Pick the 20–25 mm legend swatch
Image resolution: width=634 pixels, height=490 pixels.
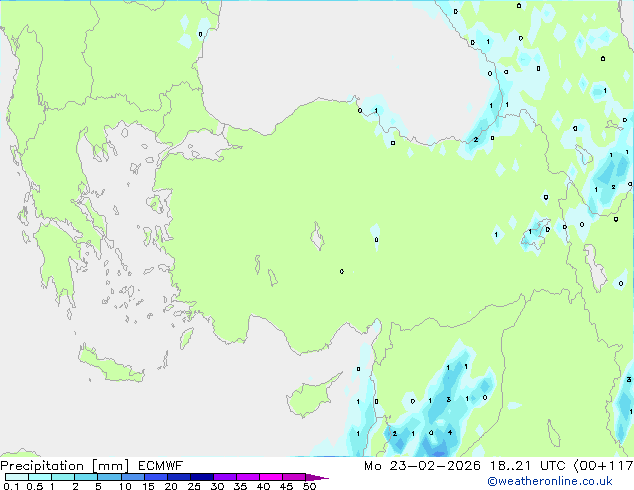[x=179, y=477]
